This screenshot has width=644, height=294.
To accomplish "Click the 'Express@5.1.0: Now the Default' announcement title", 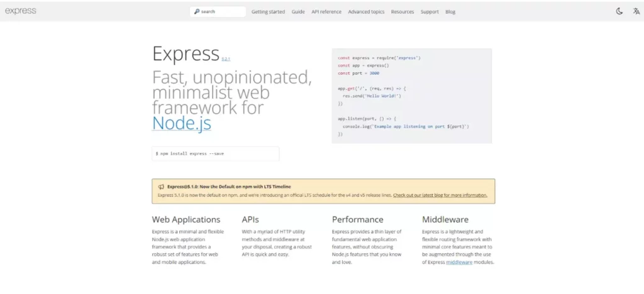I will pos(229,187).
